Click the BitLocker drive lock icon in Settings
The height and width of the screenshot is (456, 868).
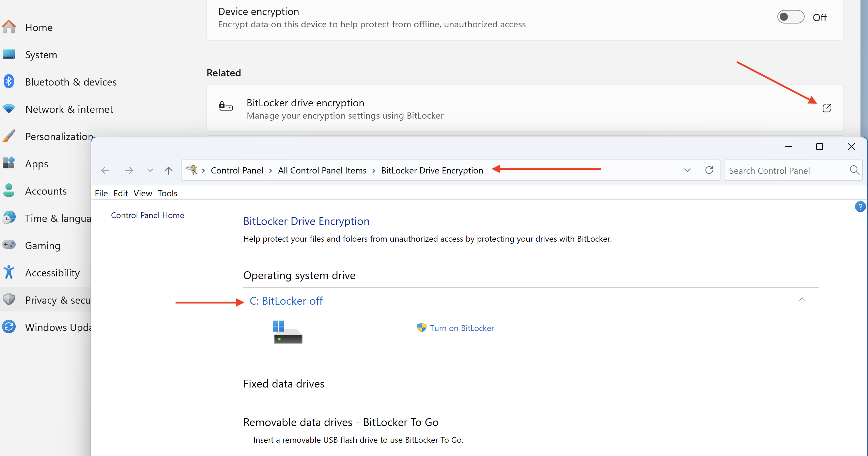[x=226, y=107]
